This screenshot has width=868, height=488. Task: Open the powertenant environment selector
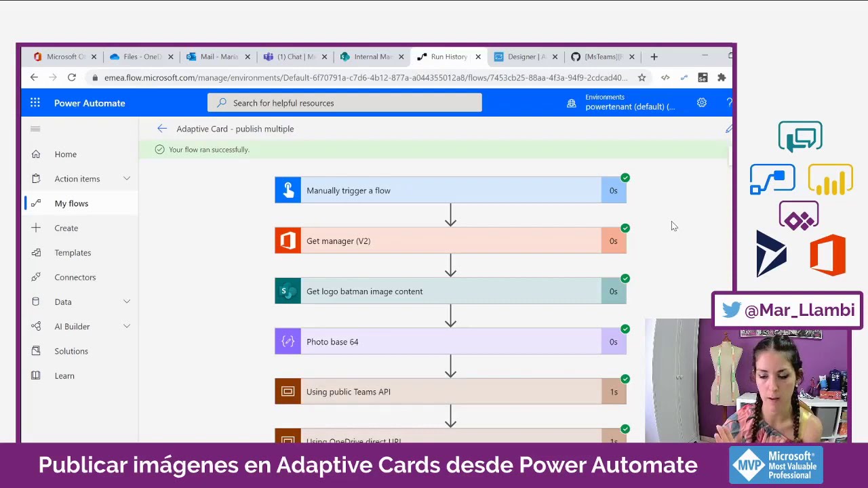point(630,102)
